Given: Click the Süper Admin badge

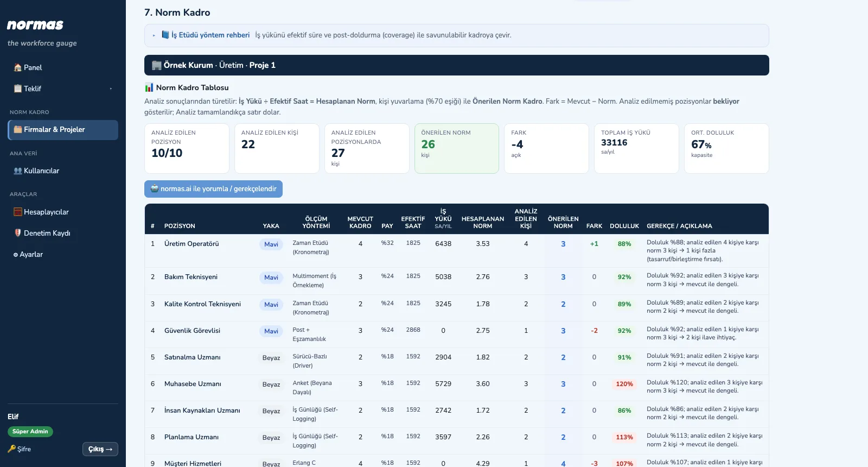Looking at the screenshot, I should pos(30,432).
